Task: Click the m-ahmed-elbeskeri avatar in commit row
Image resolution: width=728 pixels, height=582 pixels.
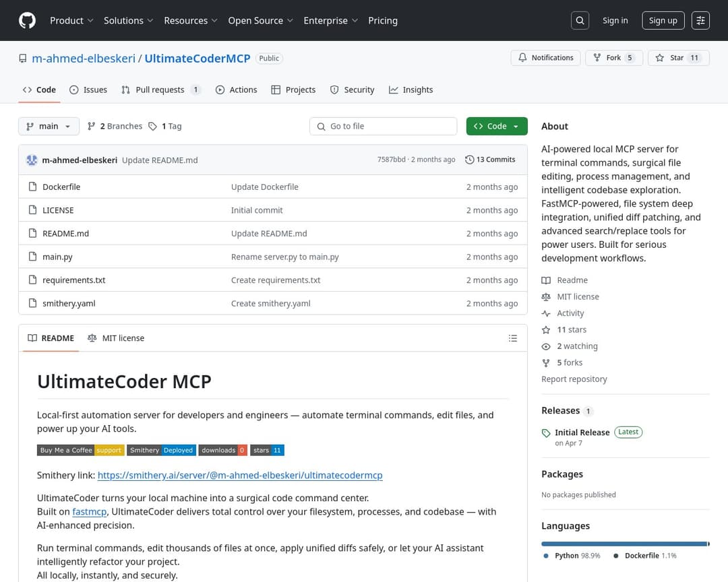Action: [32, 160]
